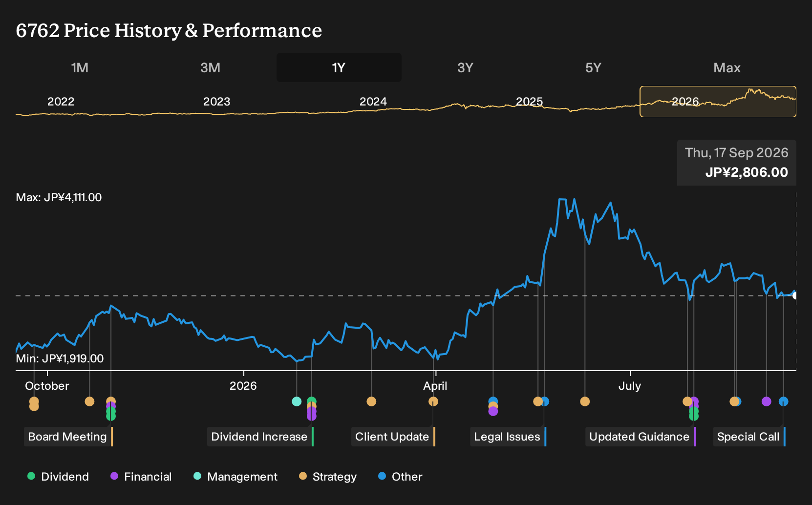The width and height of the screenshot is (812, 505).
Task: Click the bottom purple dot above Dividend Increase label
Action: [312, 416]
